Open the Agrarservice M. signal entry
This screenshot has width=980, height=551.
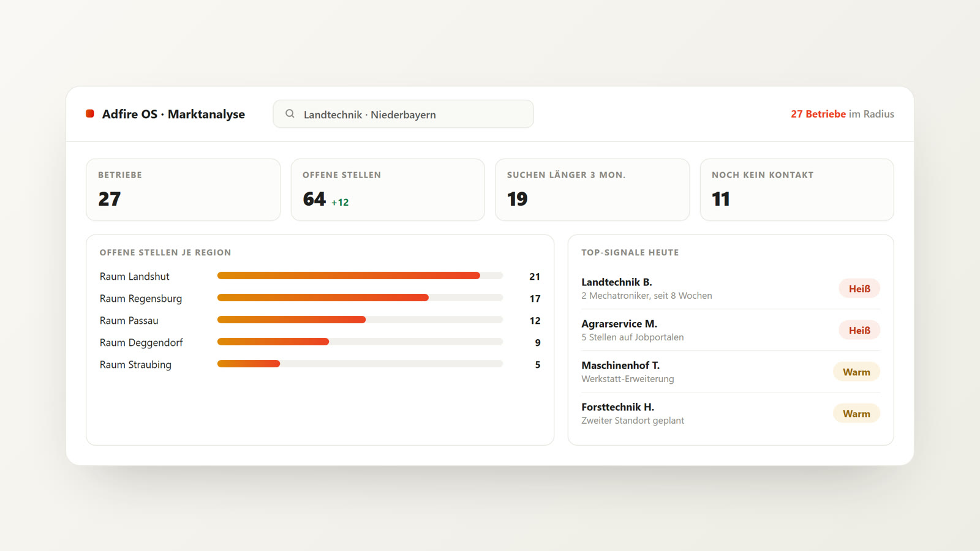point(731,330)
